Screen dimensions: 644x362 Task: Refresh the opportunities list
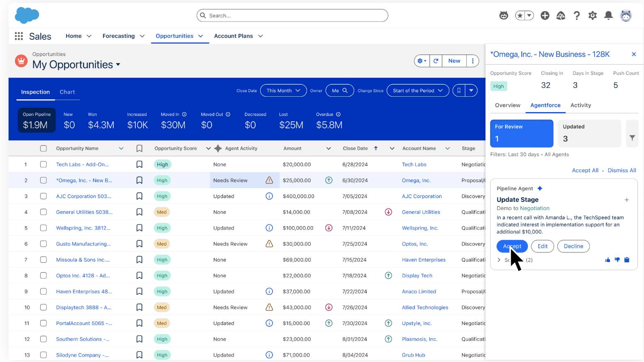point(436,61)
